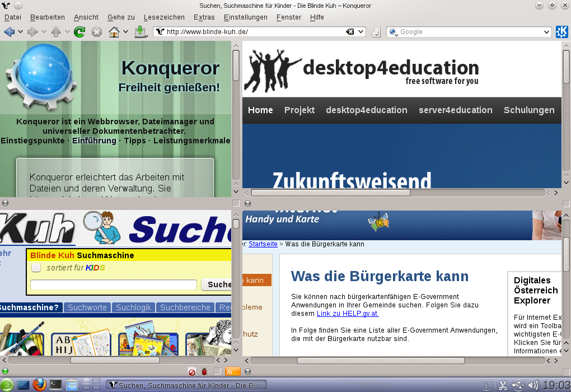Viewport: 571px width, 392px height.
Task: Click the virtual desktop pager
Action: coord(91,385)
